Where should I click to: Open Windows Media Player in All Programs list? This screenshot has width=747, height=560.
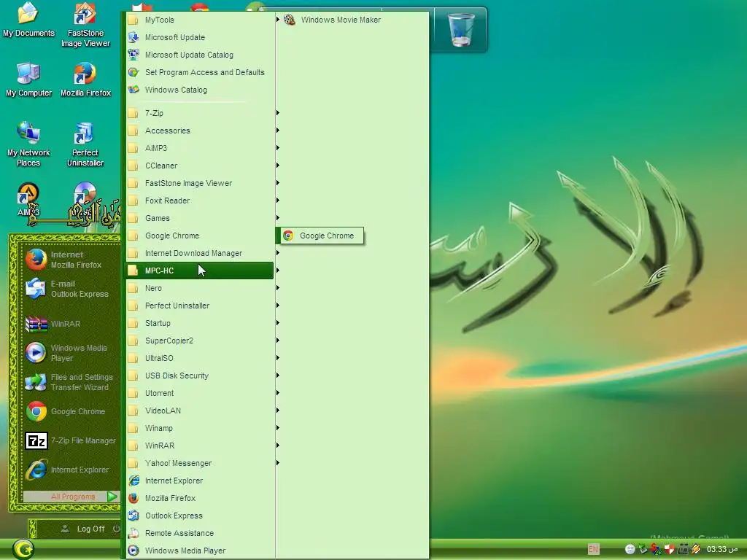coord(200,551)
